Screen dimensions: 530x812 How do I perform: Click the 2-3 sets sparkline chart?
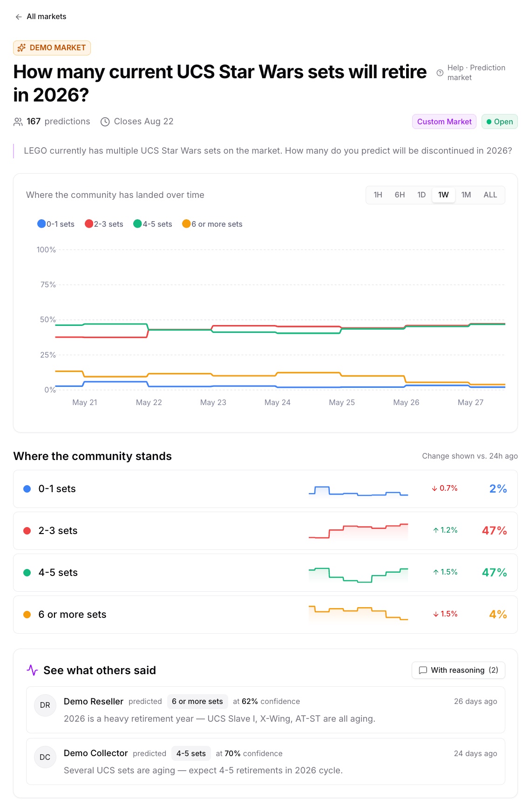click(x=358, y=531)
